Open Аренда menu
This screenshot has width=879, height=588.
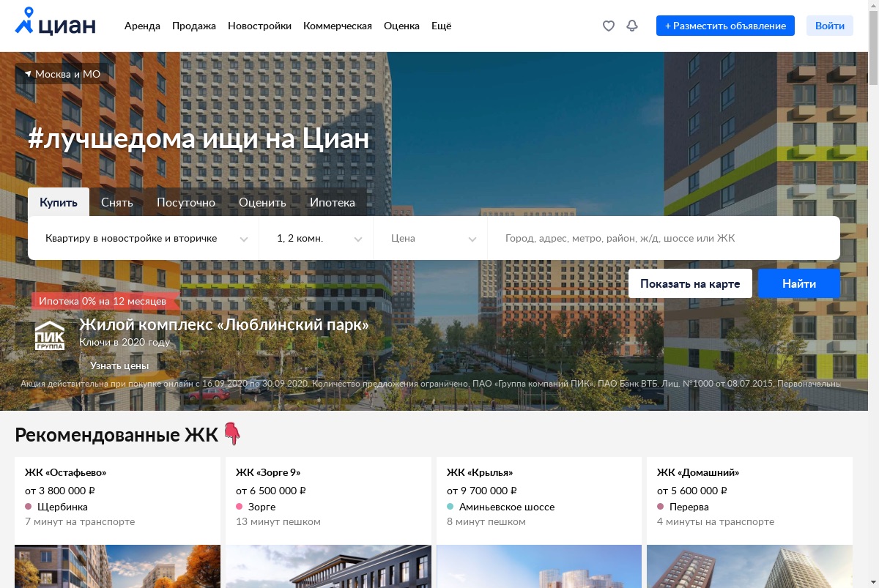[142, 26]
